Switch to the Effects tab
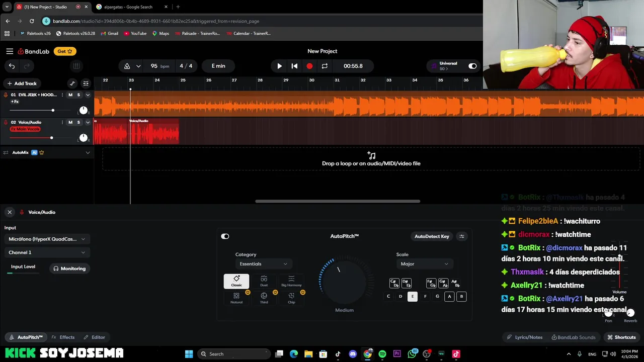The width and height of the screenshot is (644, 362). [63, 337]
